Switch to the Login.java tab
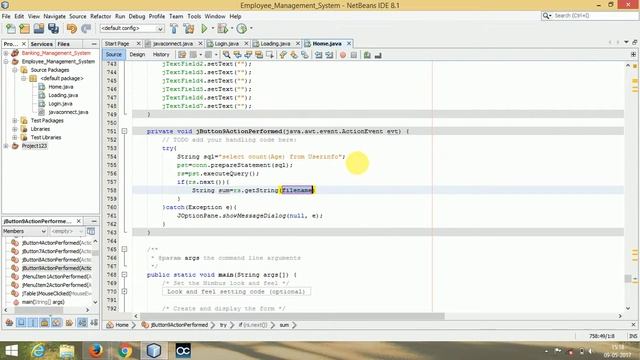Screen dimensions: 640x360 pyautogui.click(x=227, y=44)
